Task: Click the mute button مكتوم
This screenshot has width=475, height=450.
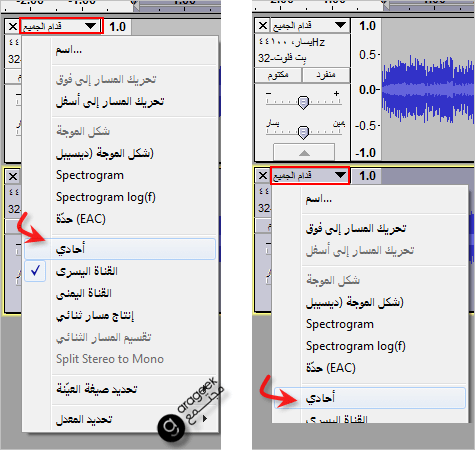Action: click(x=278, y=75)
